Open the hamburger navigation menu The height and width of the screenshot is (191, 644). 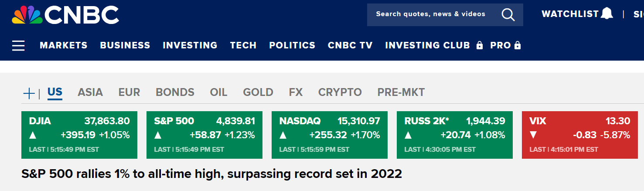[18, 45]
